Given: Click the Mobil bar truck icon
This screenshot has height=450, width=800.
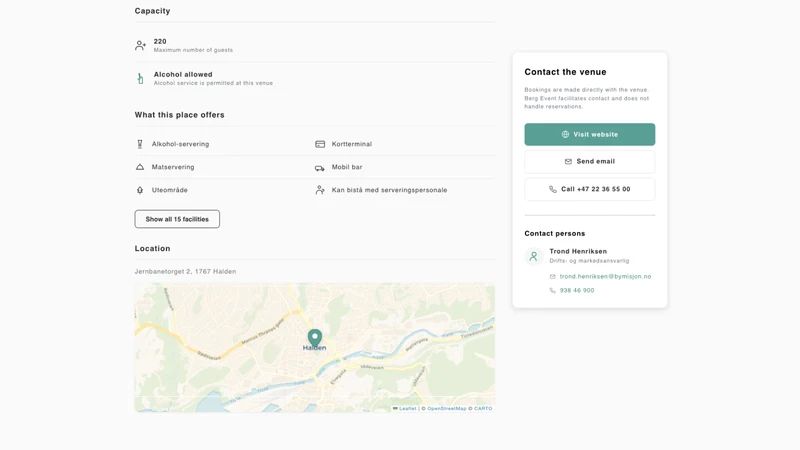Looking at the screenshot, I should point(320,167).
